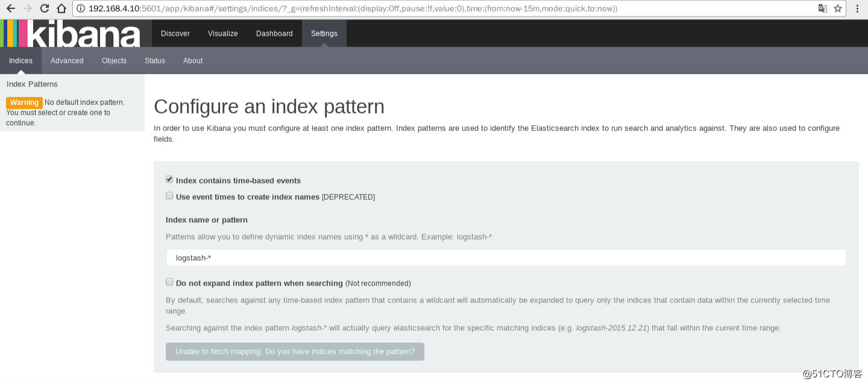Bookmark this page with star icon
868x385 pixels.
838,8
